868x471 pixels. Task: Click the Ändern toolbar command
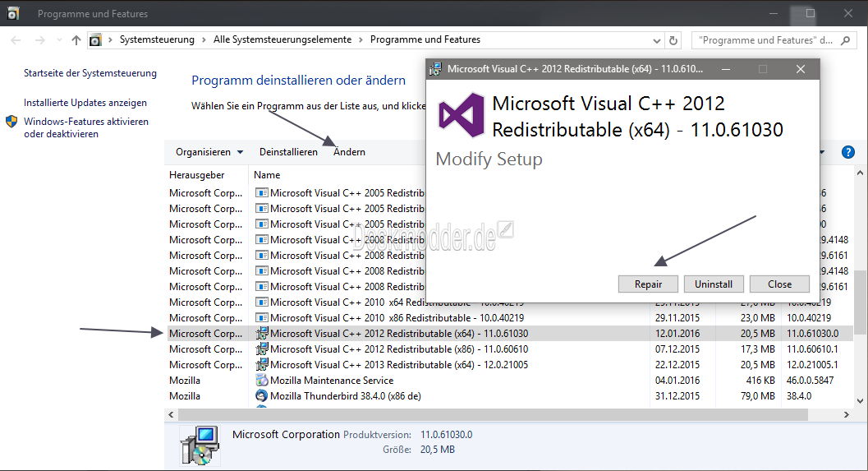point(349,152)
